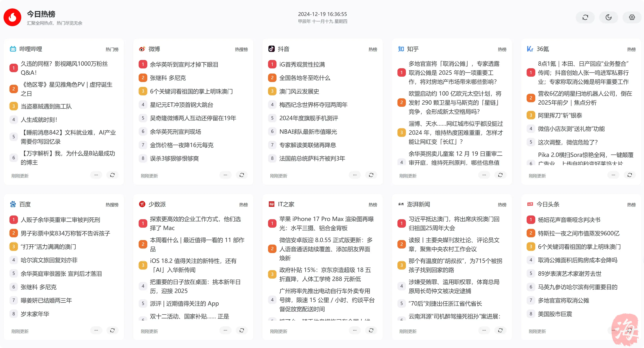Screen dimensions: 644x348
Task: Open 抖音 item iG首秀观赏性拉满
Action: tap(302, 64)
